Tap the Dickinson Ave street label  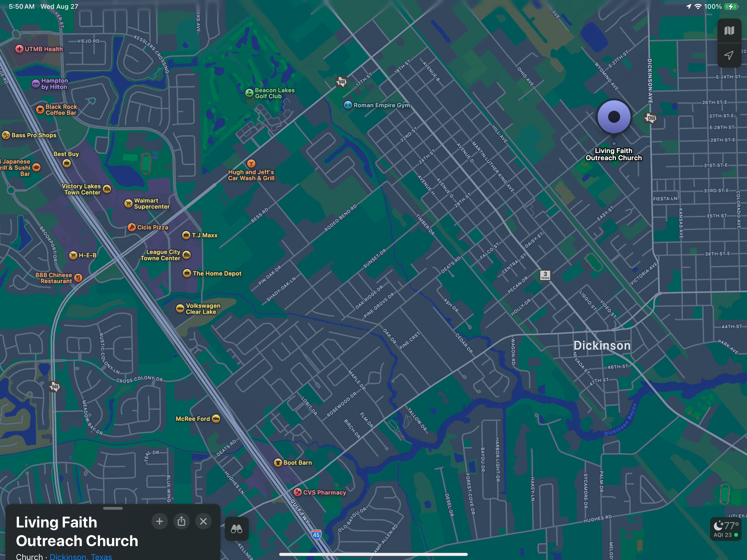pyautogui.click(x=650, y=81)
